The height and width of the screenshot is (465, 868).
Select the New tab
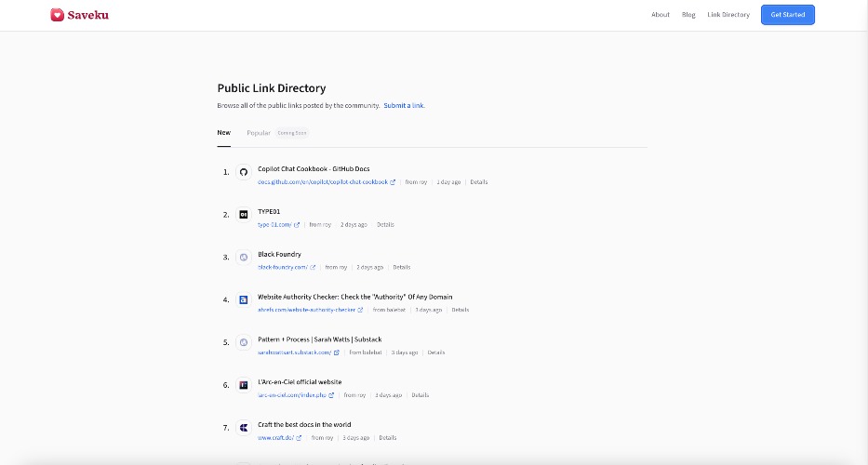pos(223,133)
